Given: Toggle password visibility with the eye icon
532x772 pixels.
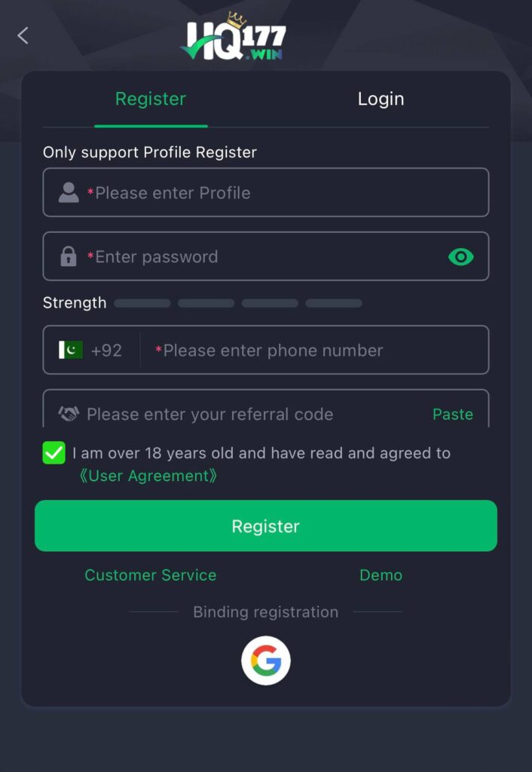Looking at the screenshot, I should (x=461, y=256).
